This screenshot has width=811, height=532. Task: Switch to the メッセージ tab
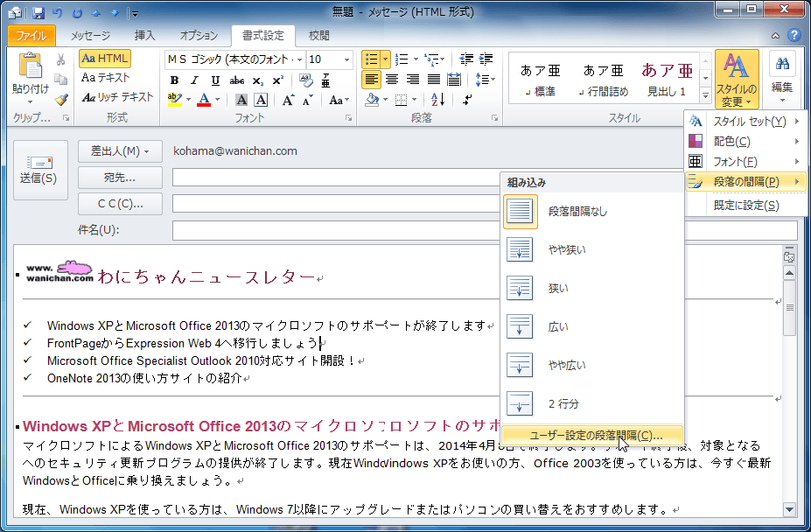[x=90, y=36]
